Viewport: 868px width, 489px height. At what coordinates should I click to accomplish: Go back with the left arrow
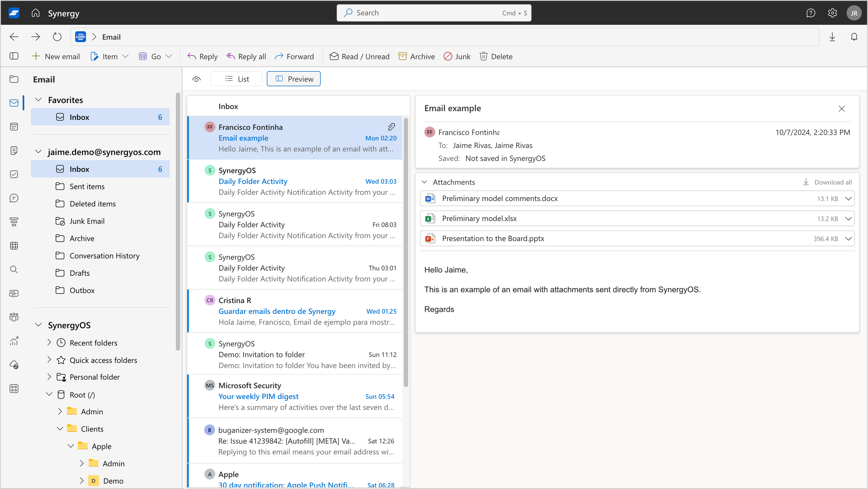pyautogui.click(x=14, y=37)
